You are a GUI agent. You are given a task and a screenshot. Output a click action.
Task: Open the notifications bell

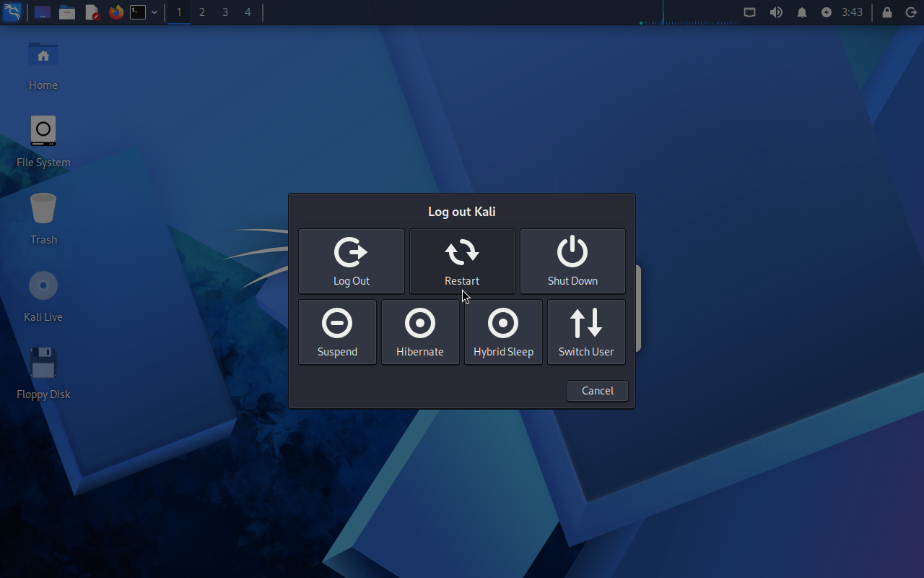[801, 12]
